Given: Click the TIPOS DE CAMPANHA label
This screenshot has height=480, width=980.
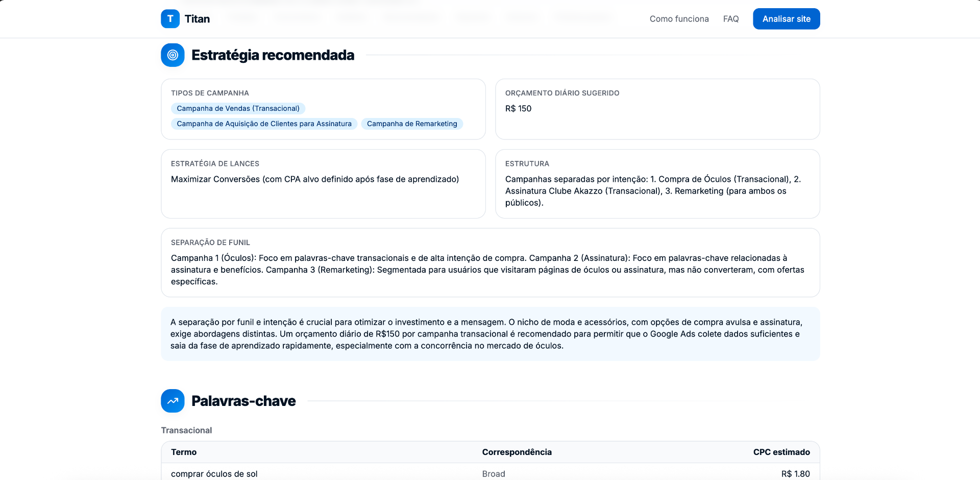Looking at the screenshot, I should click(x=210, y=93).
